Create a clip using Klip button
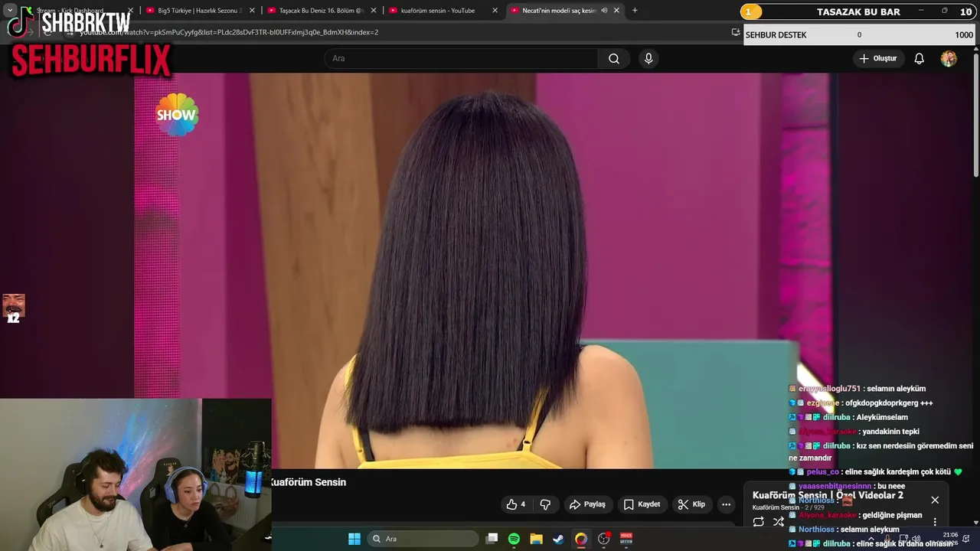980x551 pixels. (691, 504)
